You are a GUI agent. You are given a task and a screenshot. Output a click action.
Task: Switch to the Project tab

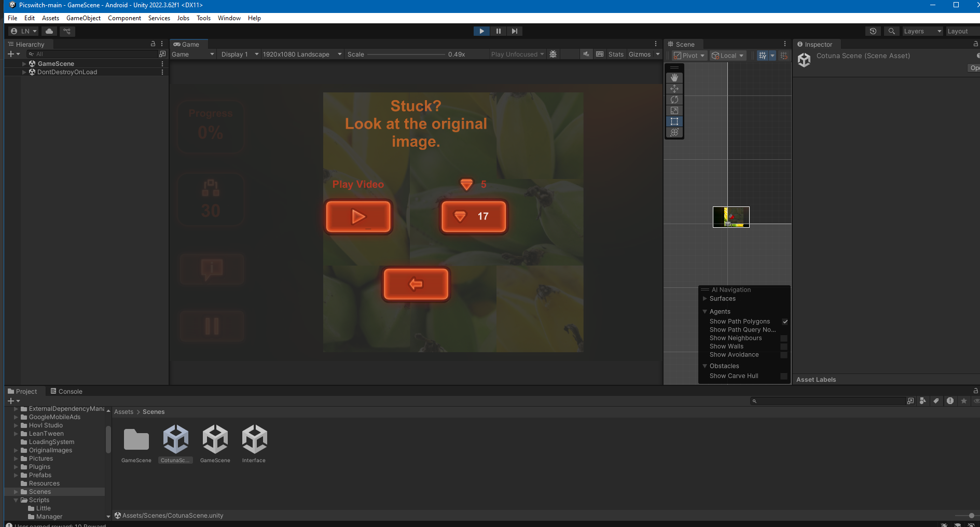point(22,391)
